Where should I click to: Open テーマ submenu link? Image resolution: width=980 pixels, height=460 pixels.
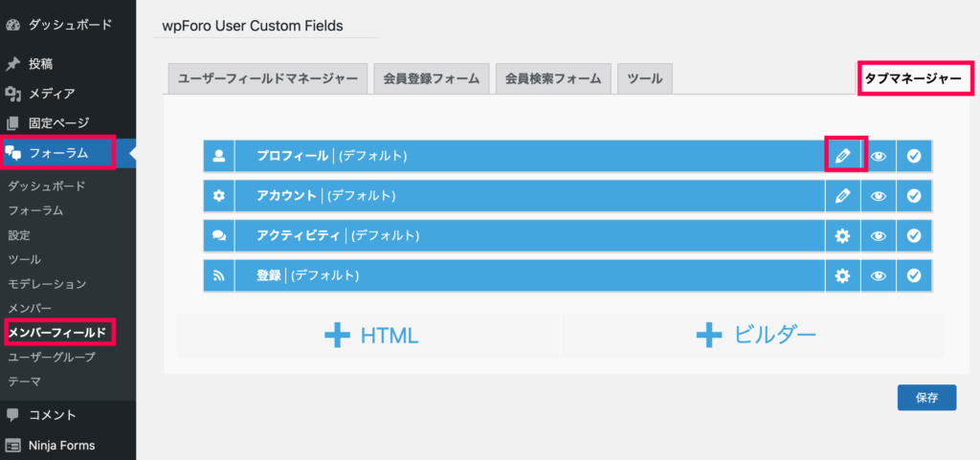[x=24, y=381]
